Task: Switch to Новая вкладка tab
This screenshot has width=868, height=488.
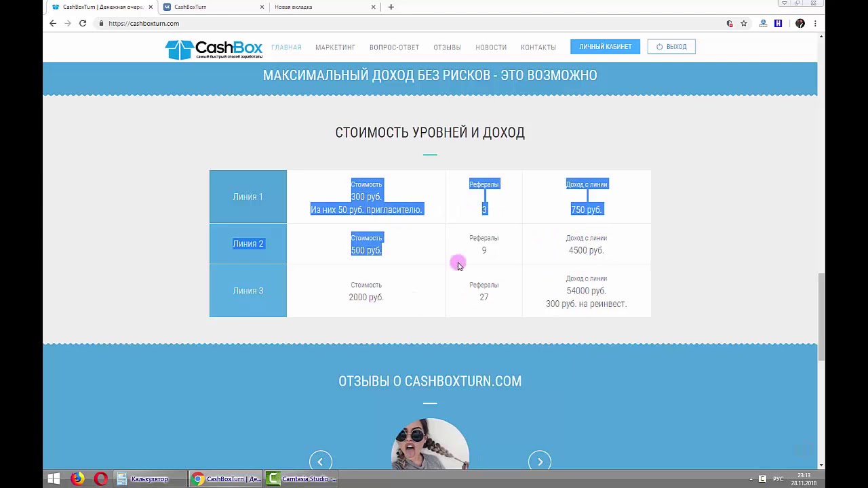Action: [324, 7]
